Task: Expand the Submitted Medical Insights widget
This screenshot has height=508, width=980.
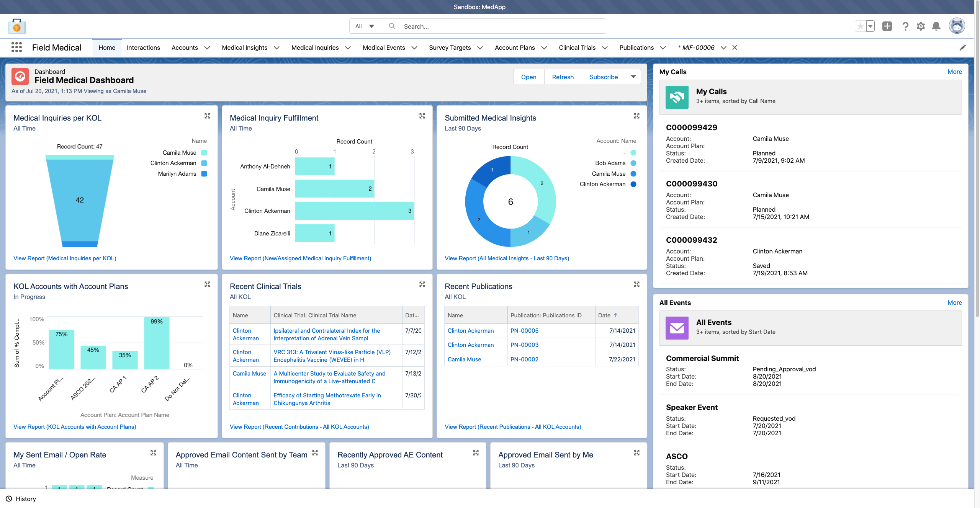Action: [636, 116]
